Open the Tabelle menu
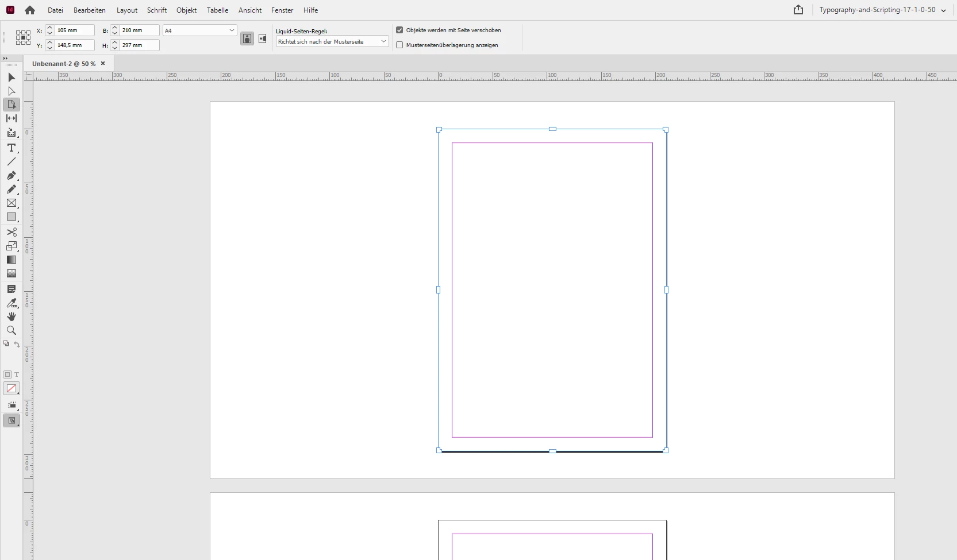This screenshot has height=560, width=957. [x=218, y=10]
